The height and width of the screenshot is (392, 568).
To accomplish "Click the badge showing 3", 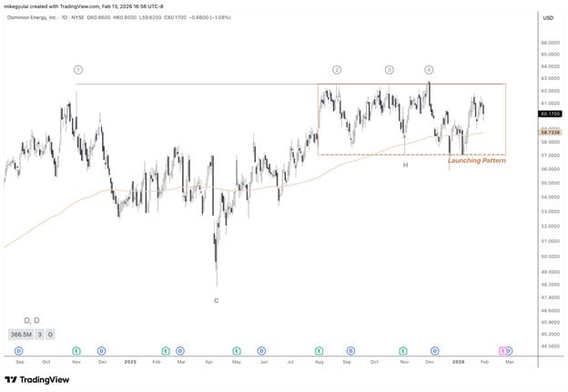I will coord(40,335).
